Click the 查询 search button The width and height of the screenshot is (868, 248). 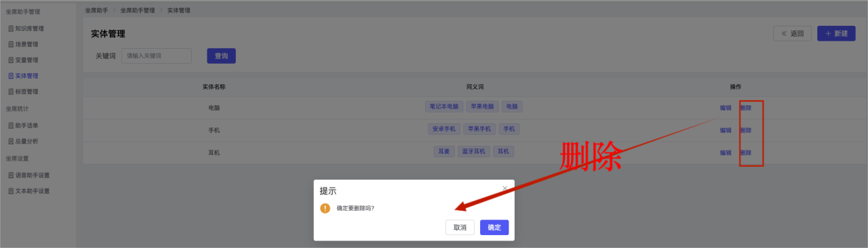(x=221, y=56)
